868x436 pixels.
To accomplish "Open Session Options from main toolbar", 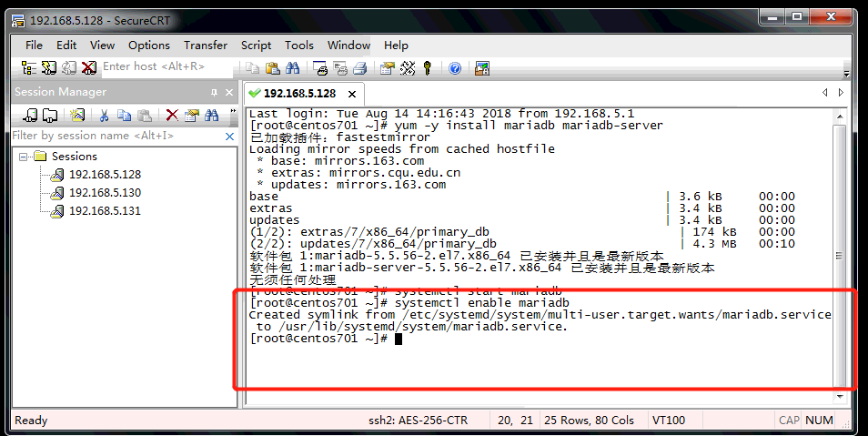I will coord(387,68).
